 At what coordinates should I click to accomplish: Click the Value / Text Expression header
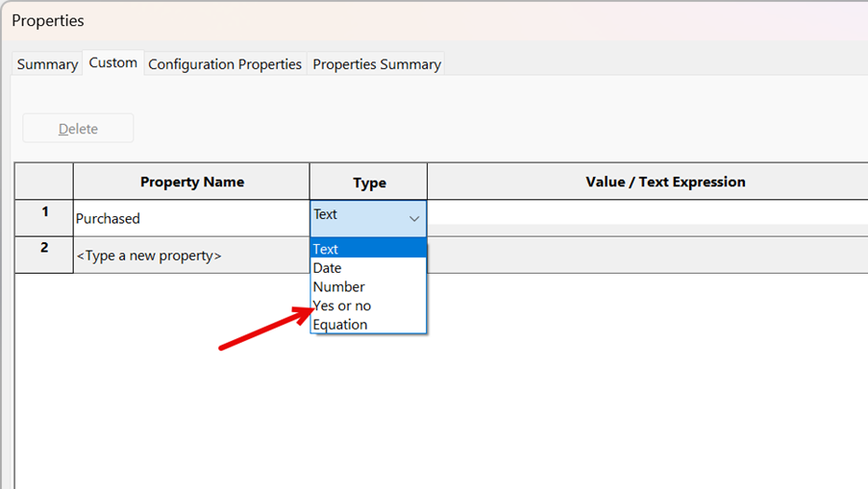pyautogui.click(x=648, y=182)
